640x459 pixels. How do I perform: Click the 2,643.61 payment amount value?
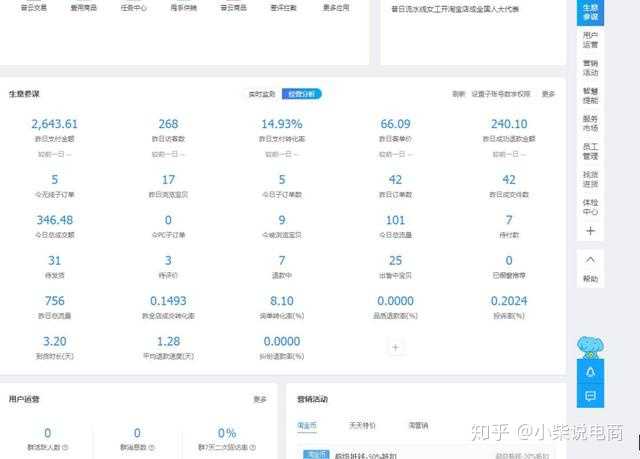point(54,124)
